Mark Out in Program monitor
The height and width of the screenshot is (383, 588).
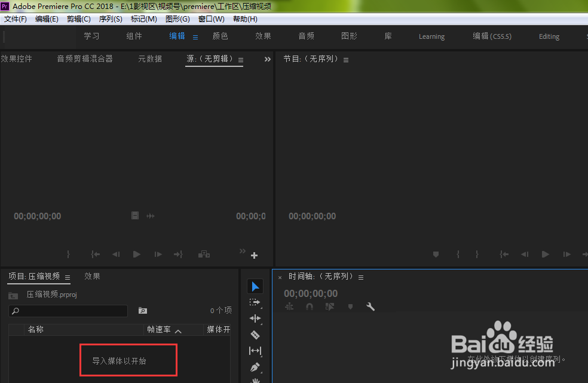pos(477,255)
